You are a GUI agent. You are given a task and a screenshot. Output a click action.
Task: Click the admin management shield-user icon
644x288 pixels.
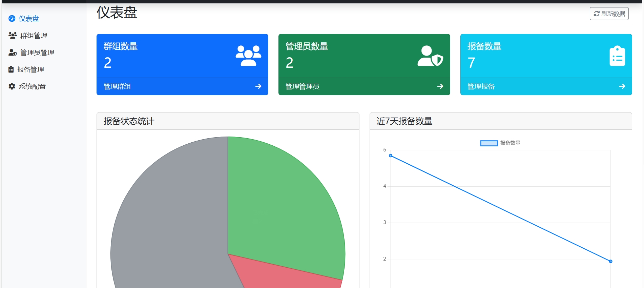13,53
